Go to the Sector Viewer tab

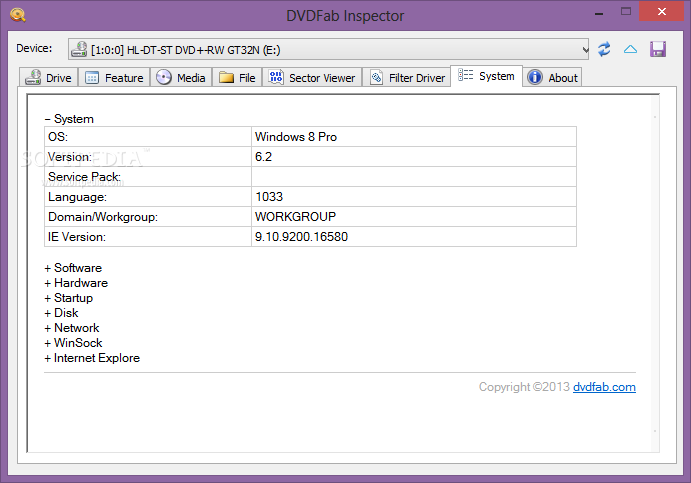[x=312, y=78]
